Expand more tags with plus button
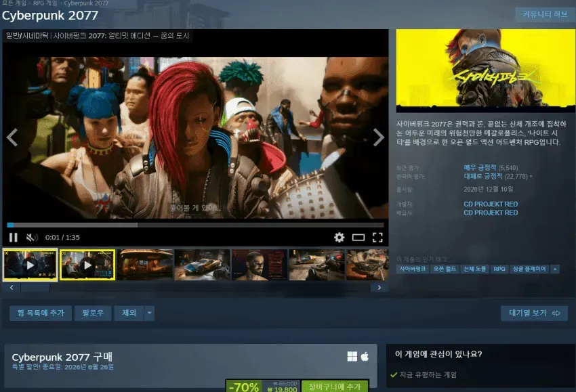This screenshot has width=576, height=392. (x=555, y=269)
